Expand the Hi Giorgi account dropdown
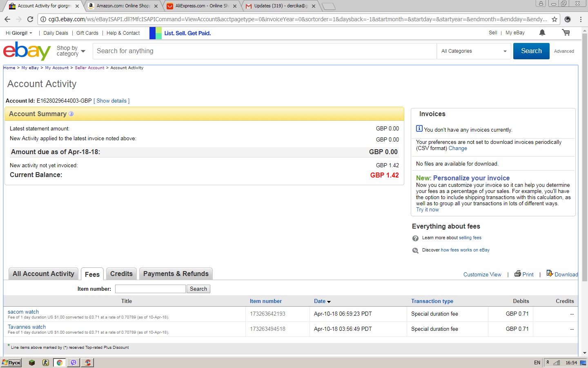Viewport: 588px width, 368px height. click(x=19, y=33)
